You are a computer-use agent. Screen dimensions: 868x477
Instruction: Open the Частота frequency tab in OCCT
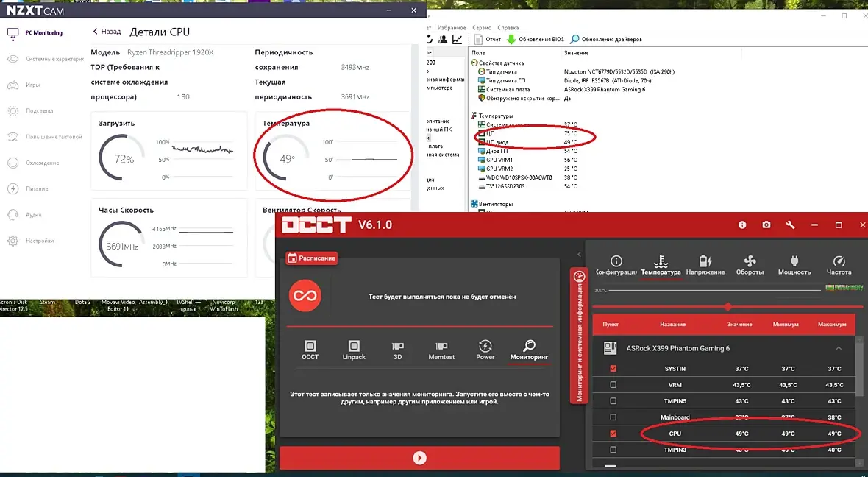[x=839, y=266]
